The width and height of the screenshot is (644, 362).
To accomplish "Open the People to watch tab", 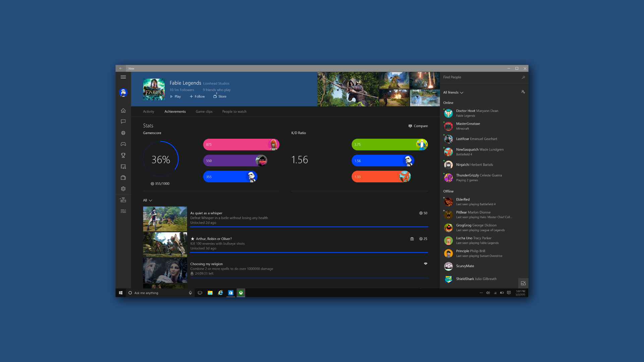I will tap(234, 112).
